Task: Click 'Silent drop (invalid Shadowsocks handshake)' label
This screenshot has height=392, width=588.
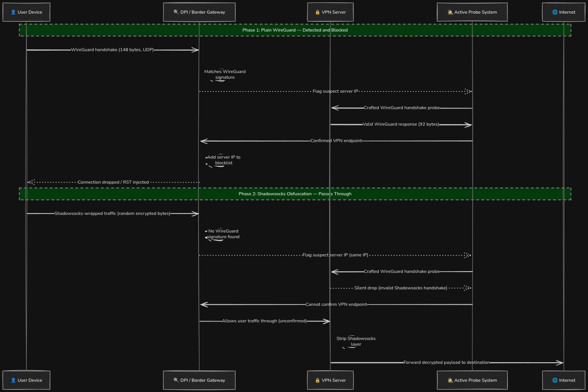Action: pyautogui.click(x=401, y=288)
